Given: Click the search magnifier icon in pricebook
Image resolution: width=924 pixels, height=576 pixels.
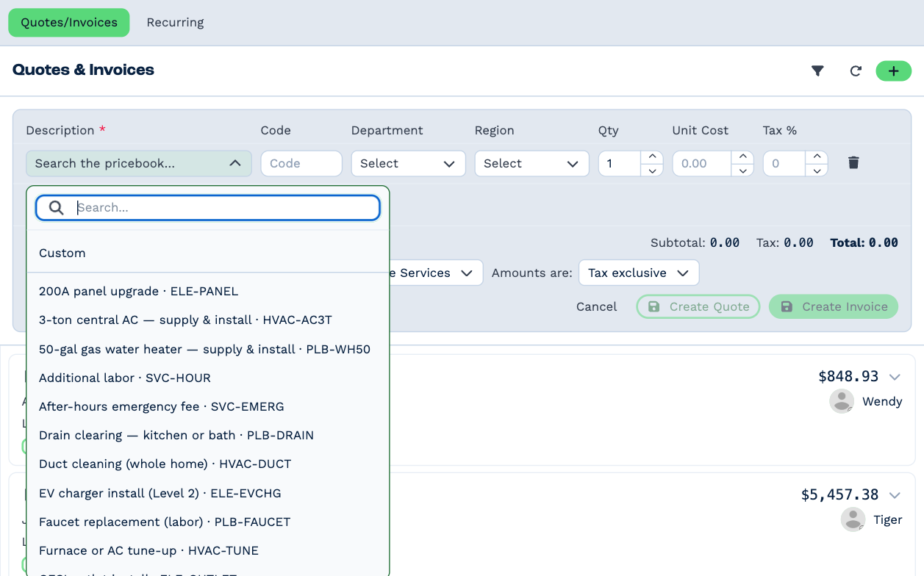Looking at the screenshot, I should (57, 208).
